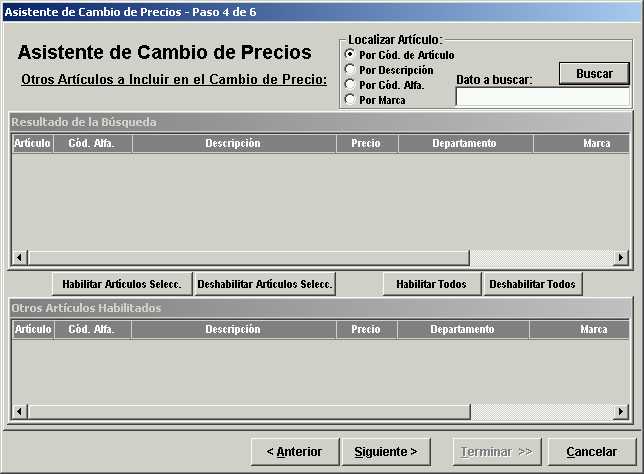Select the Por Cód. de Artículo radio option
This screenshot has width=644, height=474.
(x=350, y=55)
